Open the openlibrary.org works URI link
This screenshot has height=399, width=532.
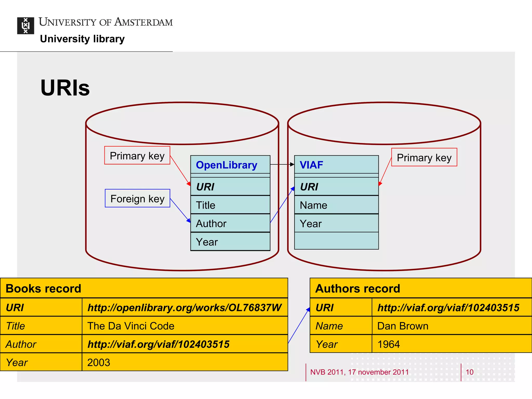[184, 308]
